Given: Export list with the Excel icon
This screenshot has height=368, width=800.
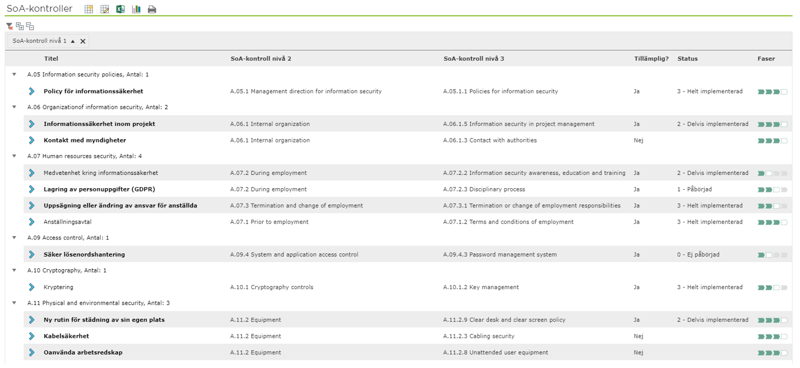Looking at the screenshot, I should coord(120,9).
